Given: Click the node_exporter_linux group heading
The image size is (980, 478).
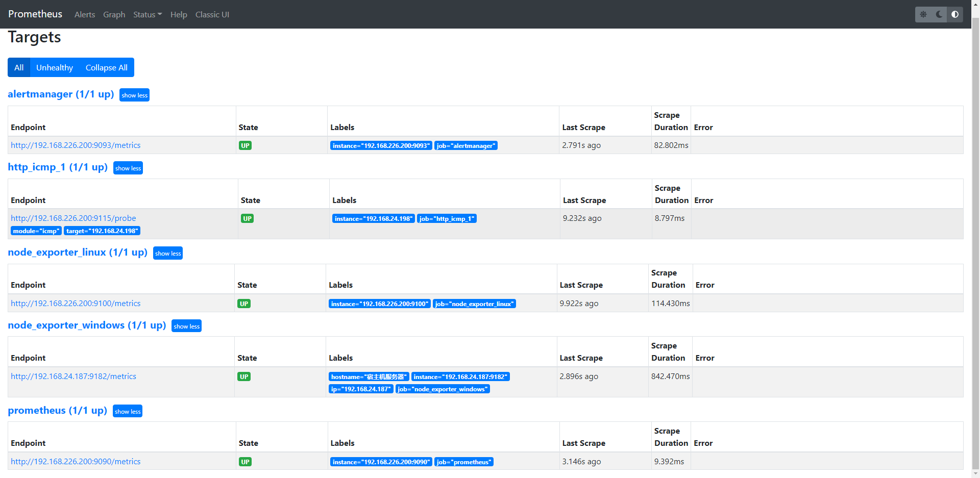Looking at the screenshot, I should click(x=78, y=253).
